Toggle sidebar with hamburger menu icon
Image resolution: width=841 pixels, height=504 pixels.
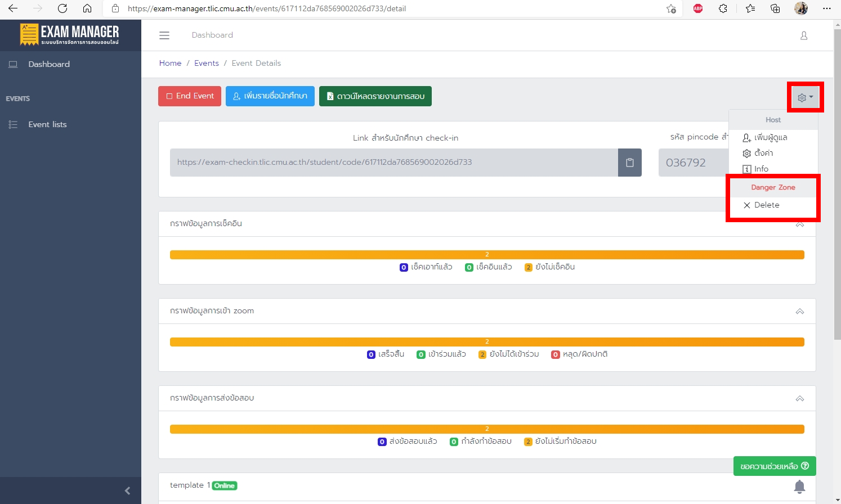[164, 35]
